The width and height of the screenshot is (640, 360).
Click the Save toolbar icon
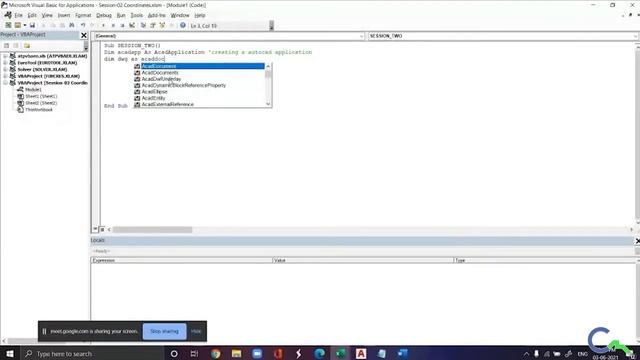(32, 25)
